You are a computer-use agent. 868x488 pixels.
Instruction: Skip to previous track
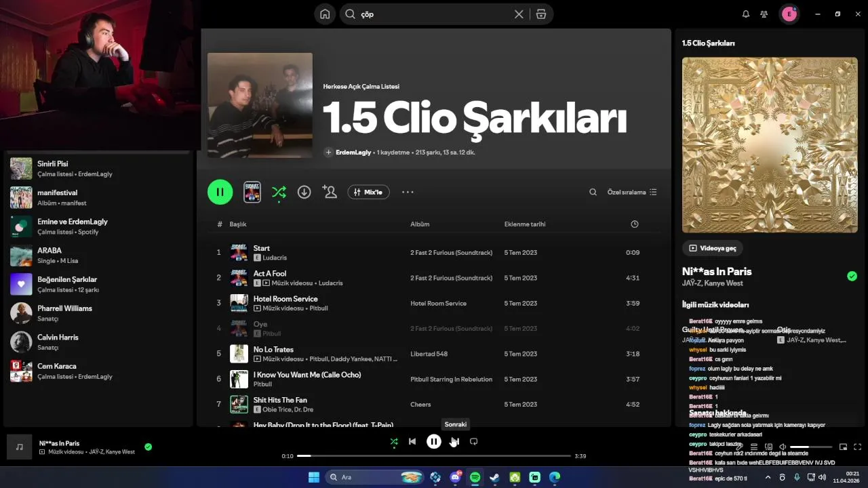(412, 441)
